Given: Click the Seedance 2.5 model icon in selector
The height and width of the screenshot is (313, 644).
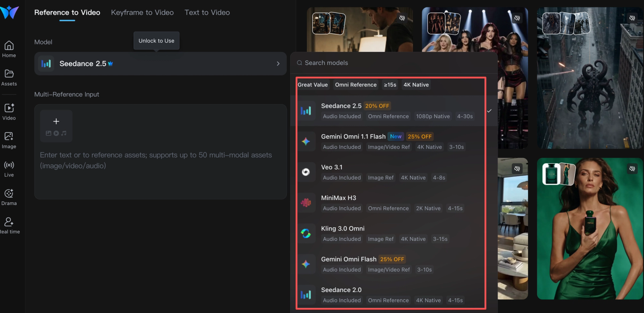Looking at the screenshot, I should tap(46, 64).
